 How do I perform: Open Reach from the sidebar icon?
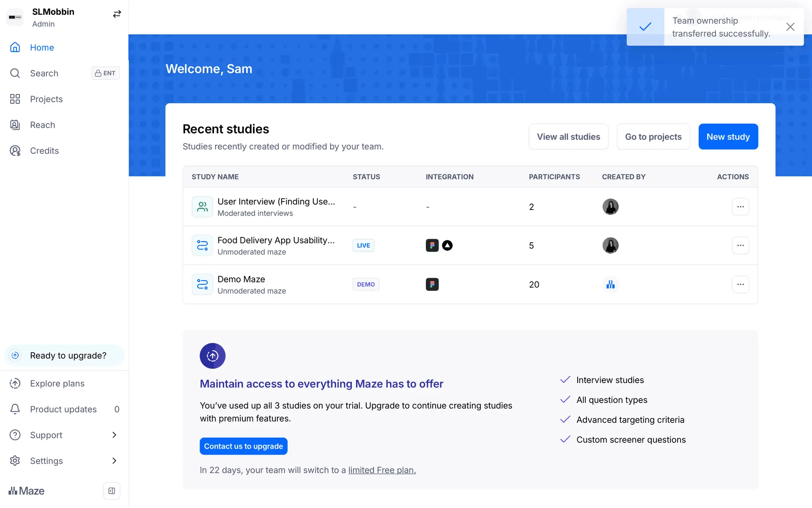point(15,125)
